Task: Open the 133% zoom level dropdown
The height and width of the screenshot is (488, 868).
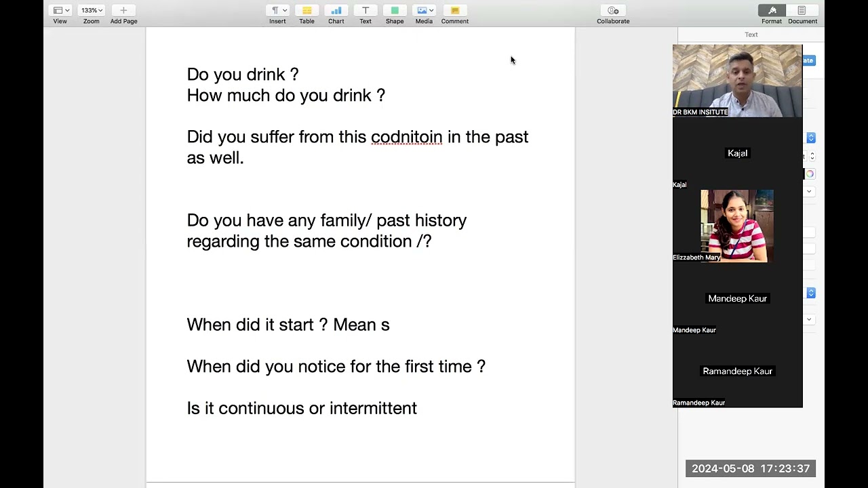Action: coord(92,10)
